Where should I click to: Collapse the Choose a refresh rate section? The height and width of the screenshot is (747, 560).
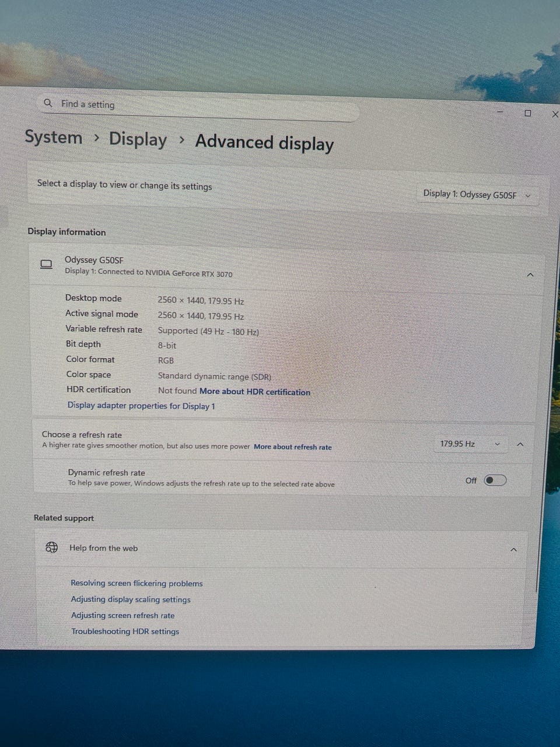(x=520, y=445)
